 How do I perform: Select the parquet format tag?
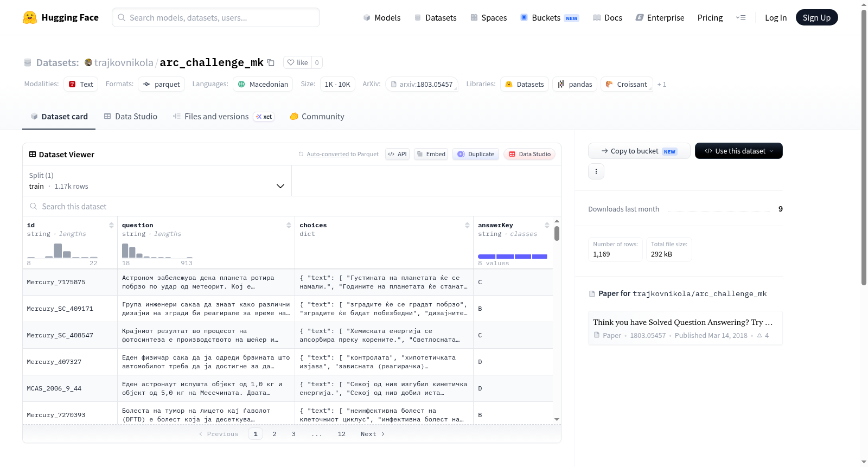(161, 84)
